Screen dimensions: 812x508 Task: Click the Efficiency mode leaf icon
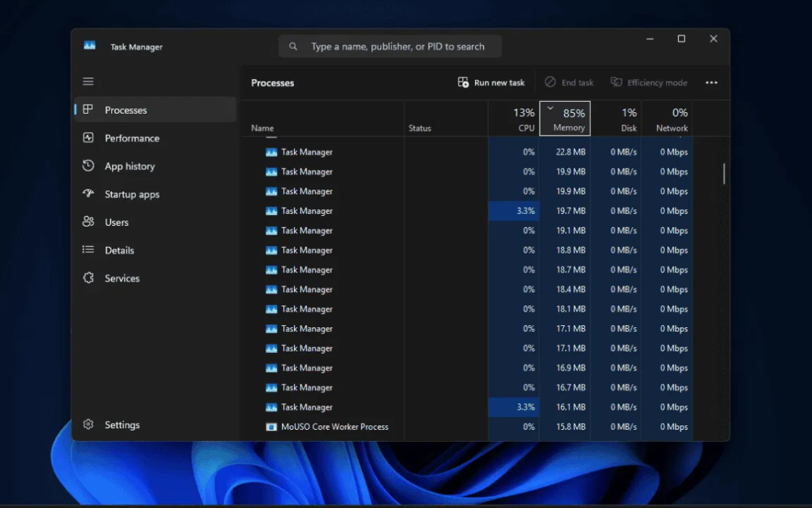[x=617, y=82]
